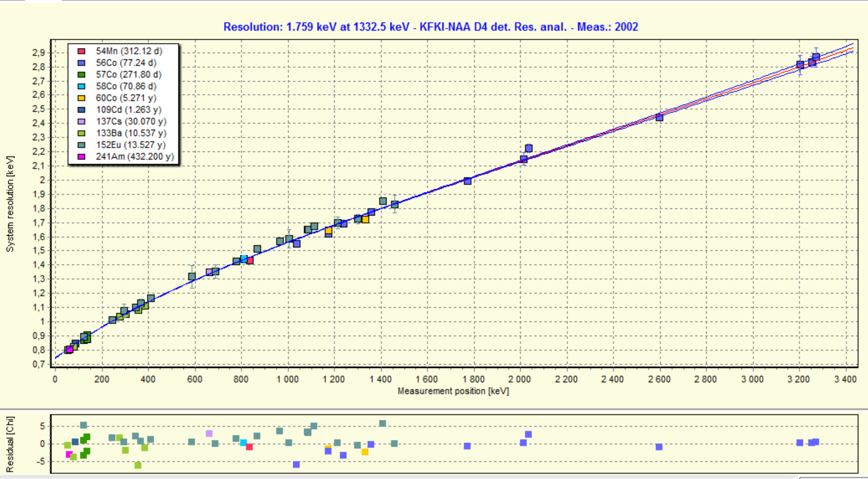This screenshot has height=479, width=868.
Task: Click the 'Residual [Chi]' axis title
Action: coord(10,445)
